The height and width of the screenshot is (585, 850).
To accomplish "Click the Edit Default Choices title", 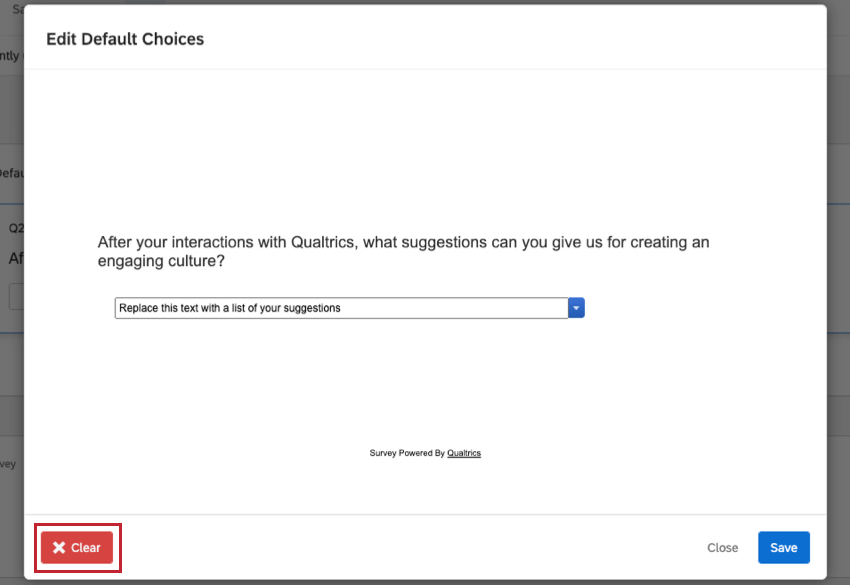I will (x=125, y=40).
